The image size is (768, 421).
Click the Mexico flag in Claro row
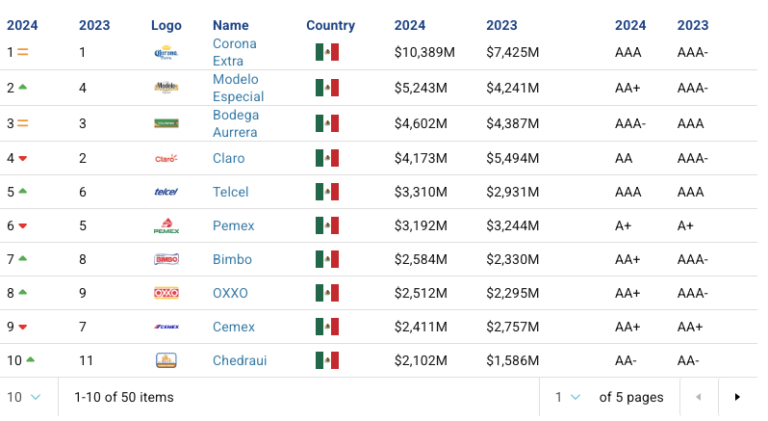coord(327,158)
